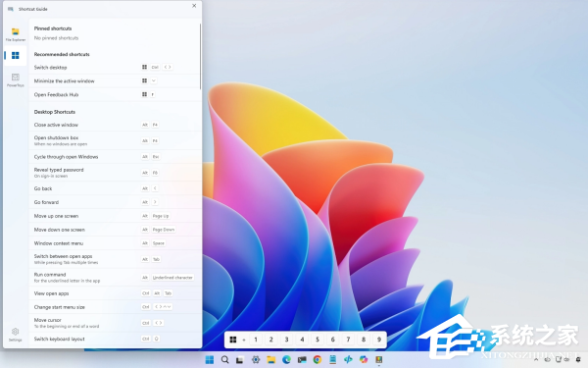The image size is (588, 368).
Task: Open Search from the taskbar
Action: coord(225,360)
